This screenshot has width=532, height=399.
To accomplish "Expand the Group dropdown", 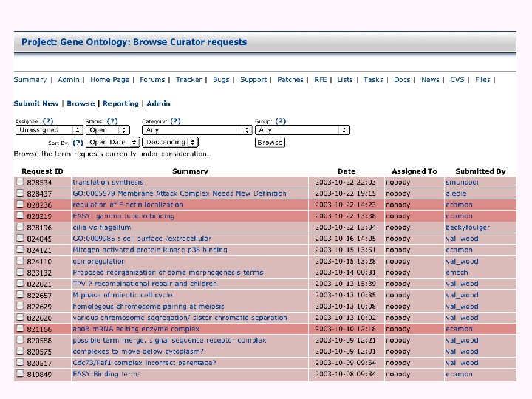I will (302, 130).
